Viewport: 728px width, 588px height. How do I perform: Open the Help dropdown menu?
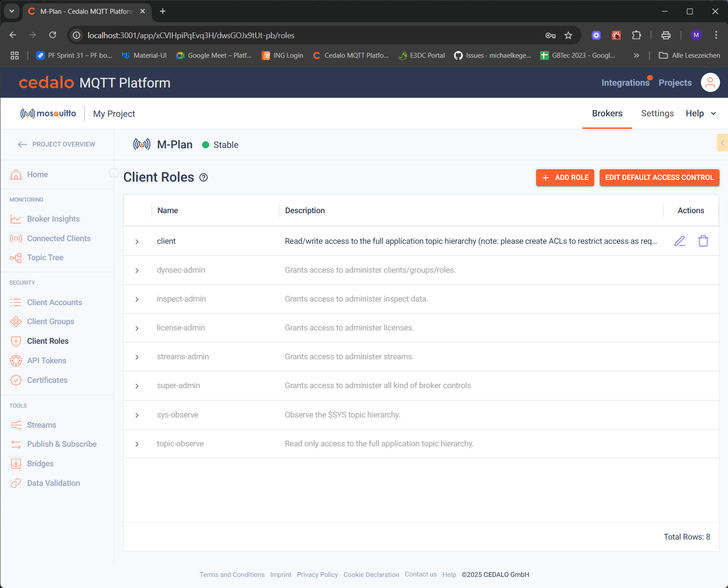tap(700, 113)
